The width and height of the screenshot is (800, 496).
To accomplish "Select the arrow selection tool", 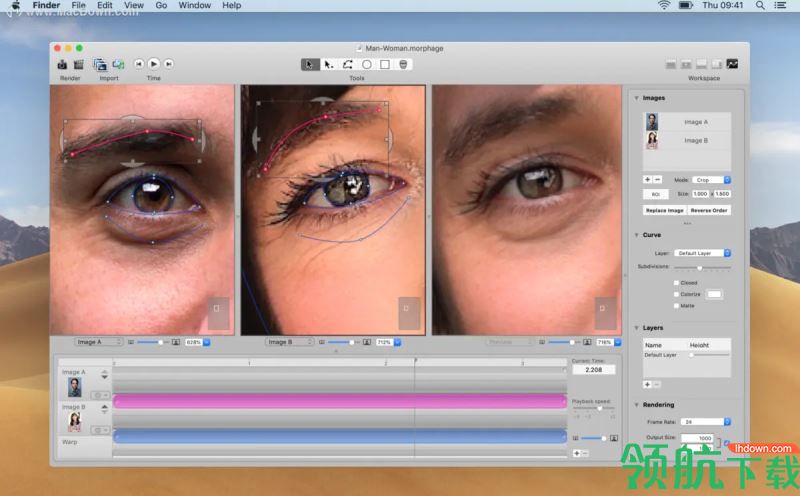I will click(x=310, y=64).
